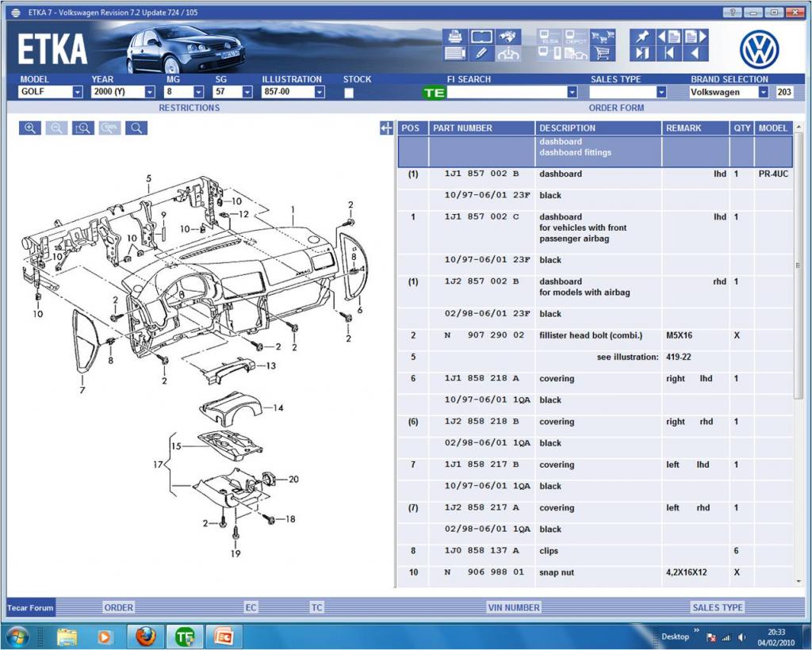Click the binoculars search icon
The width and height of the screenshot is (812, 650).
[508, 36]
